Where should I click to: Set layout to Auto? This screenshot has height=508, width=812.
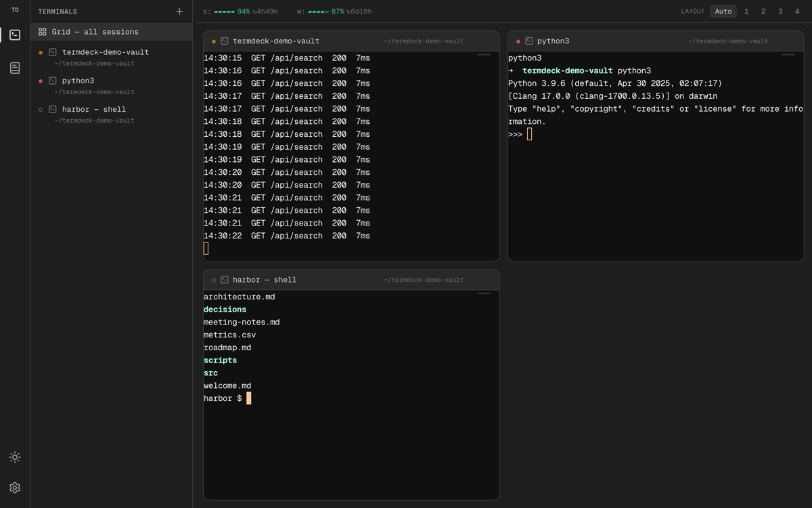(x=723, y=12)
